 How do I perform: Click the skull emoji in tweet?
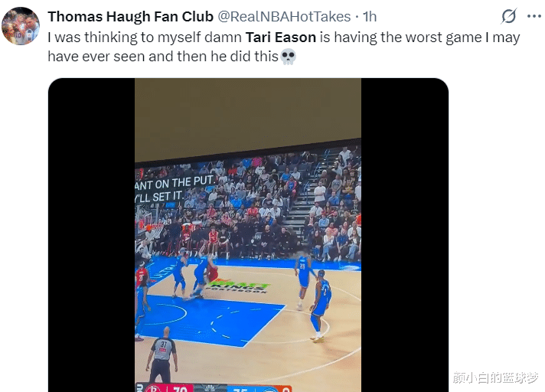288,57
